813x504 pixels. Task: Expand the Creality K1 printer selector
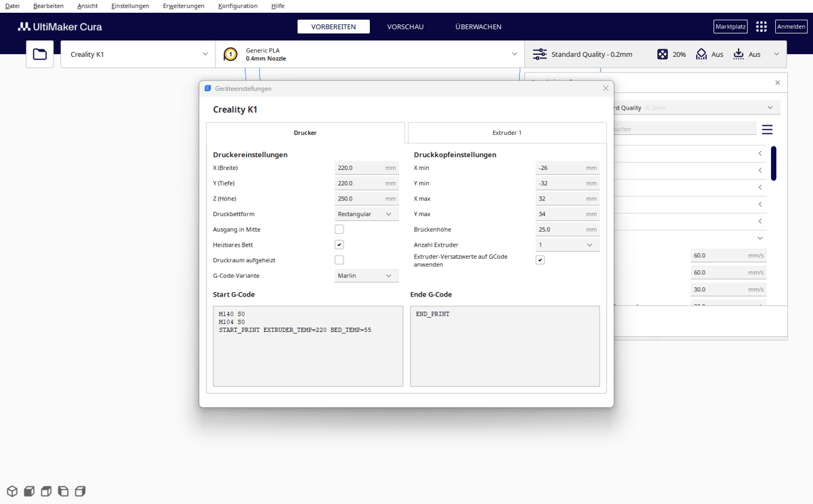coord(138,54)
